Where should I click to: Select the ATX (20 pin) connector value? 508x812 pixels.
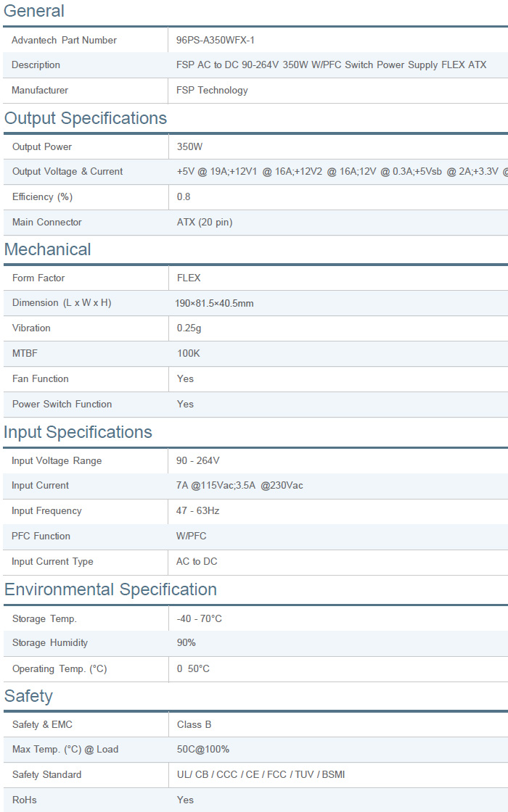(x=205, y=223)
